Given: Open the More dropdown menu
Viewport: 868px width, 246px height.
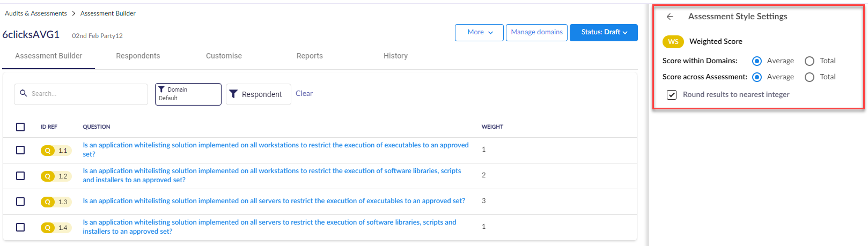Looking at the screenshot, I should coord(479,32).
